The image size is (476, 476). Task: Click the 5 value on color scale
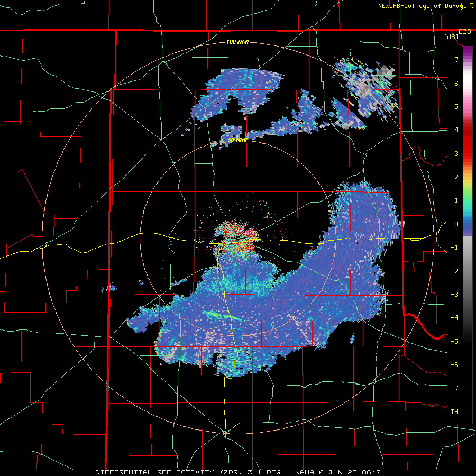[x=456, y=106]
